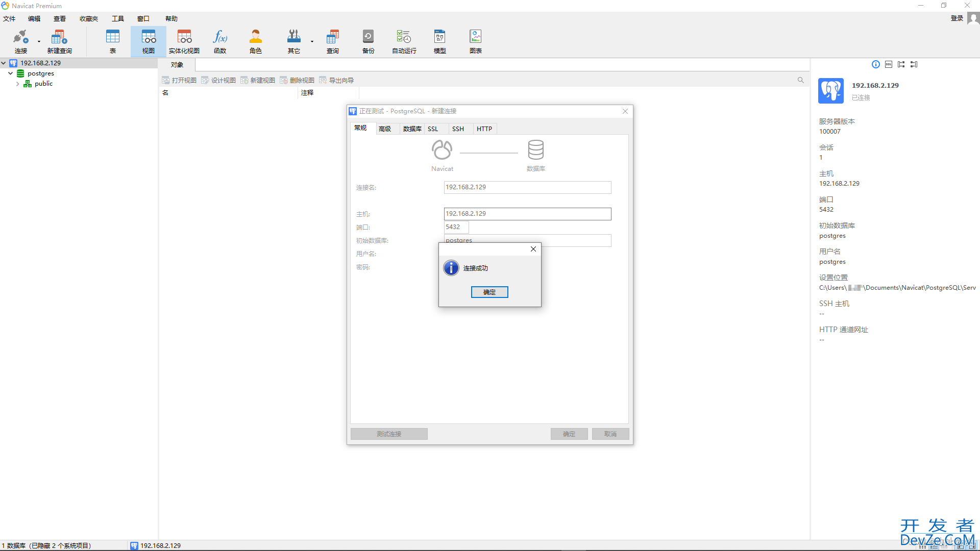Open the 查询 (Query) toolbar icon
This screenshot has height=551, width=980.
pyautogui.click(x=333, y=41)
